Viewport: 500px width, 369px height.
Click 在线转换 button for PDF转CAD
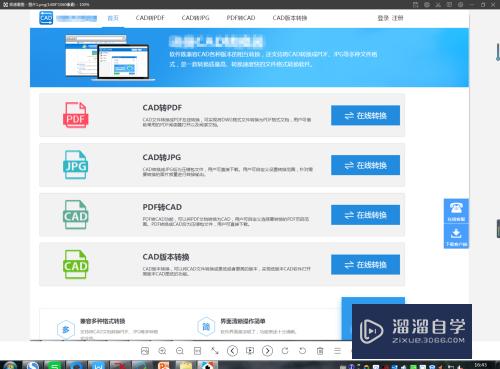[365, 215]
